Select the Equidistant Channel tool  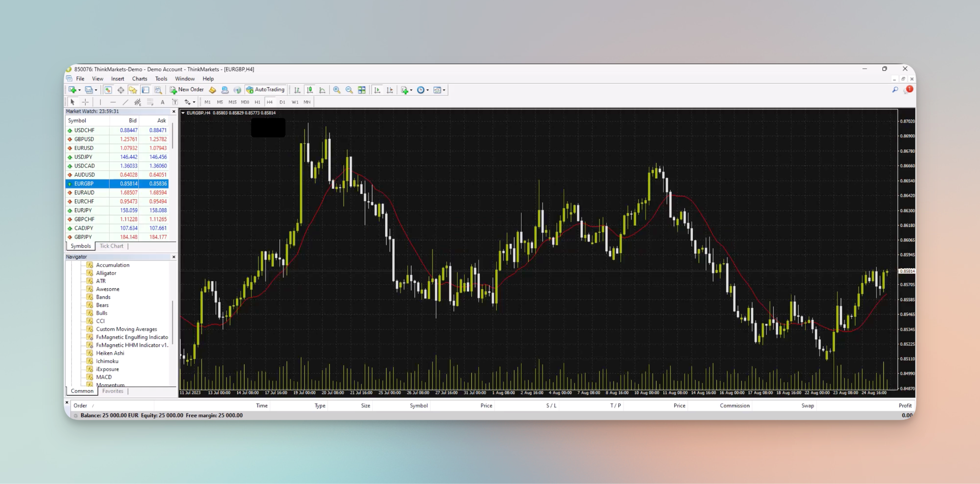(138, 102)
